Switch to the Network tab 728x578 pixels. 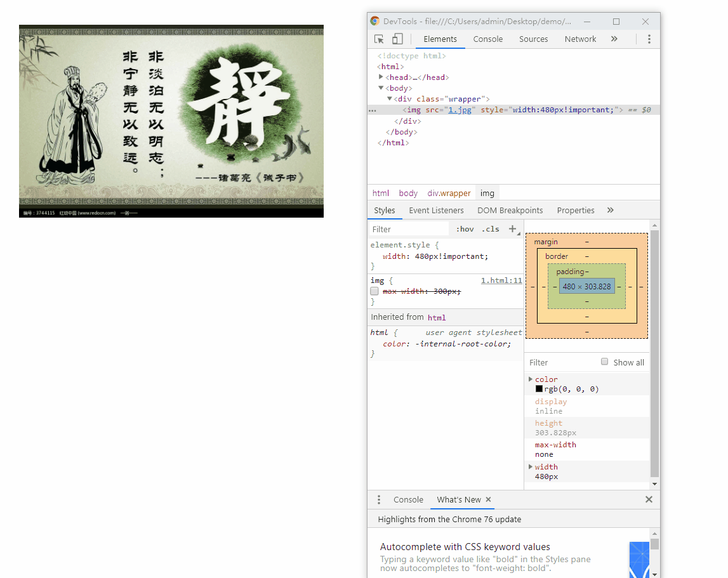pyautogui.click(x=580, y=39)
